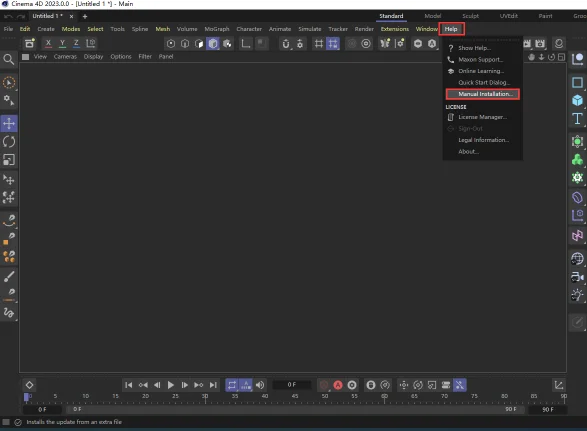
Task: Open the viewport Filter menu
Action: 145,57
